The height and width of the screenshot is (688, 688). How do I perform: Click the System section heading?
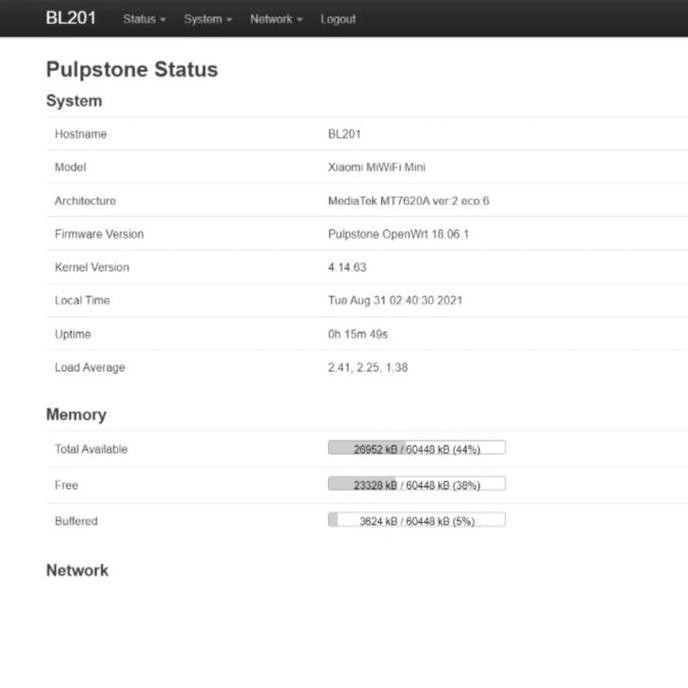(x=74, y=101)
